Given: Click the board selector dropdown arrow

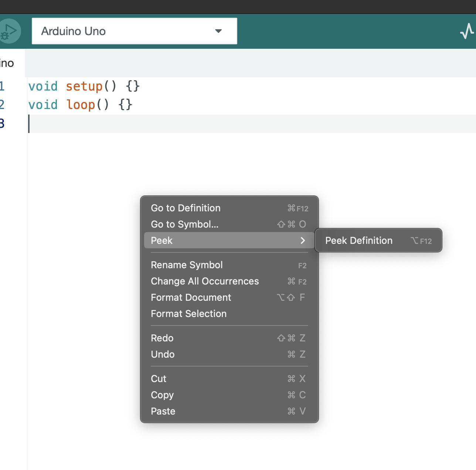Looking at the screenshot, I should point(218,31).
